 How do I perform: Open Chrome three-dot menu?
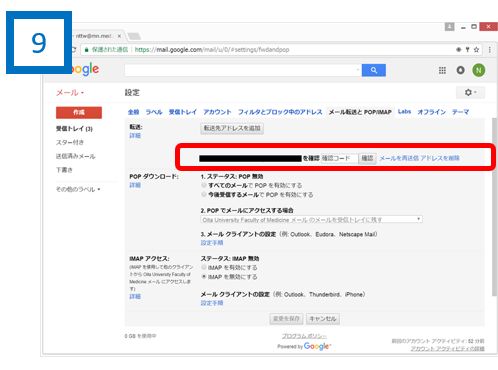coord(489,50)
